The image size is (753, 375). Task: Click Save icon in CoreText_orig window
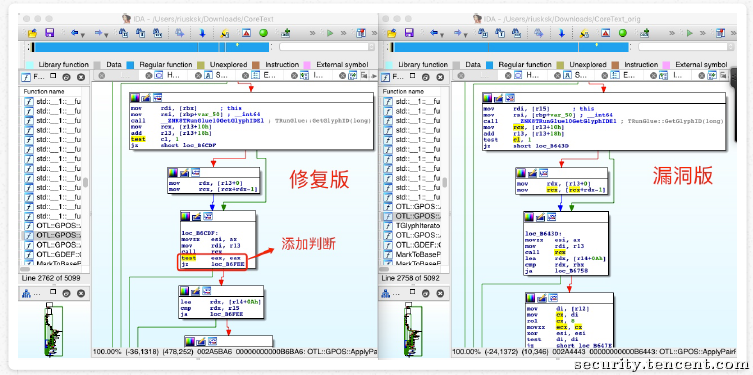(409, 33)
